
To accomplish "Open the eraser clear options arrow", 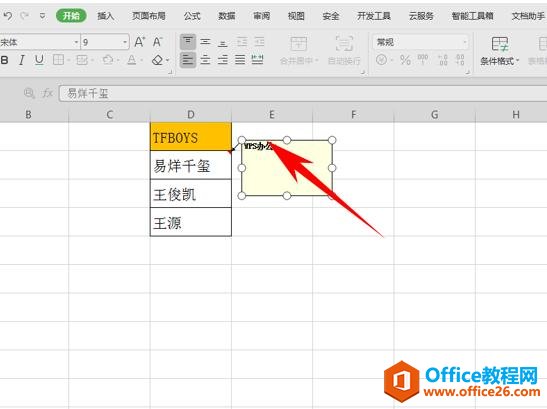I will tap(167, 60).
